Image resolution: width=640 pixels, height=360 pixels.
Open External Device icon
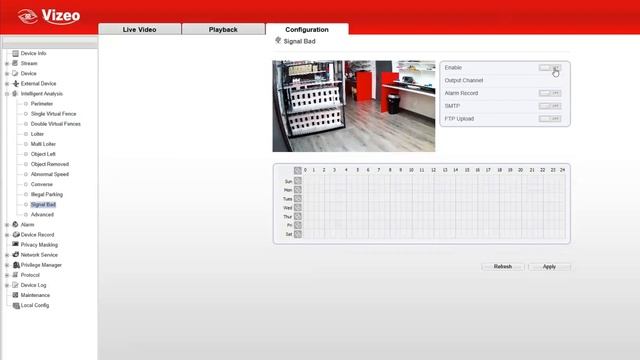click(16, 83)
